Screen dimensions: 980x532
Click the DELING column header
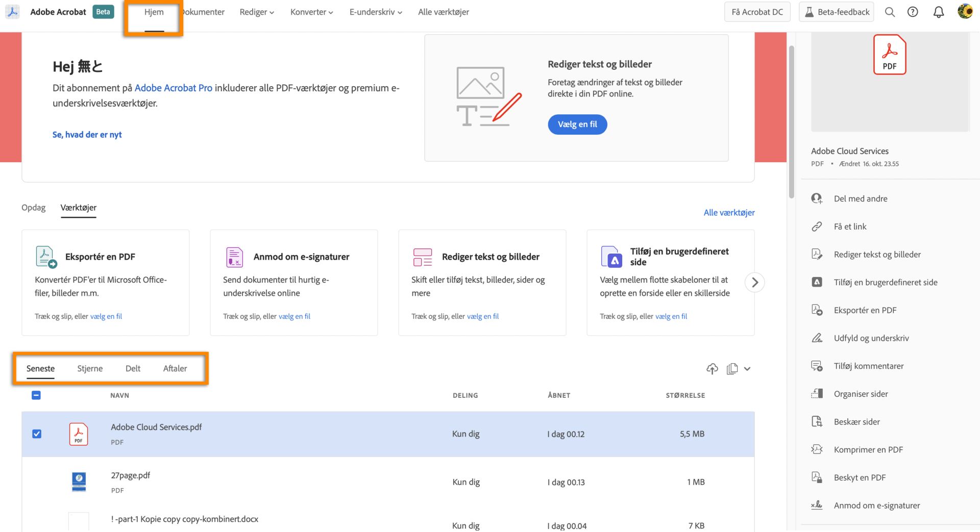[x=465, y=395]
